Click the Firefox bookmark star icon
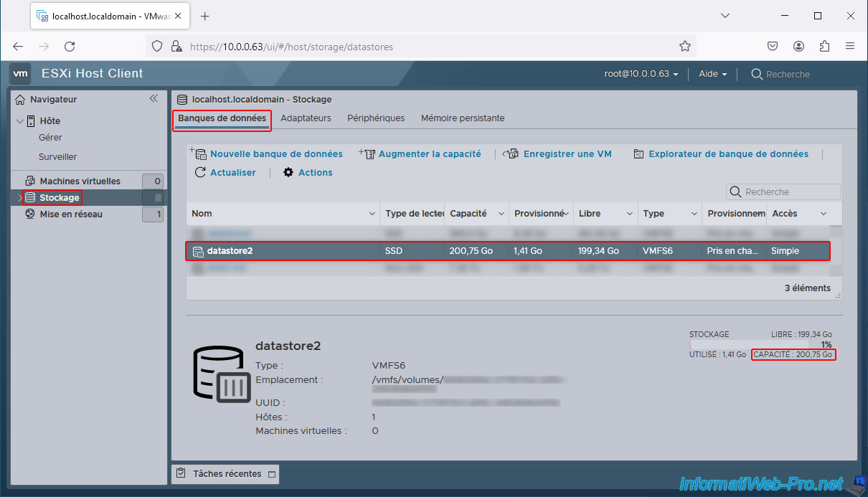The image size is (868, 497). click(x=685, y=46)
